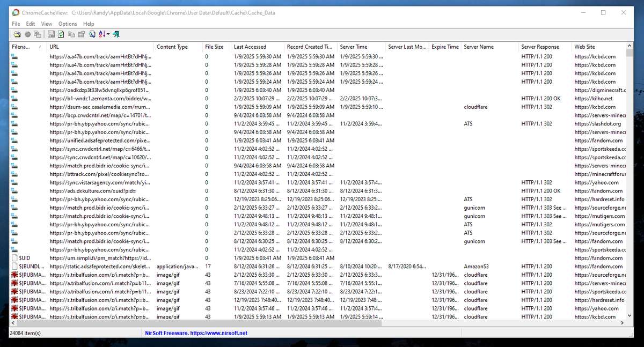Sort by the Server Response column header

tap(545, 47)
